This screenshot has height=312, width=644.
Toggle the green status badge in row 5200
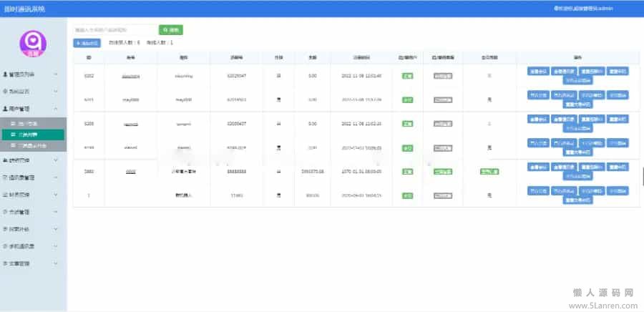point(407,124)
